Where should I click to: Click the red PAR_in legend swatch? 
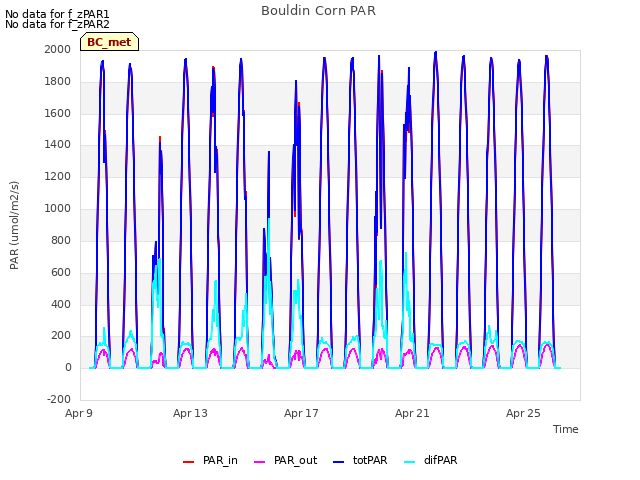tap(188, 462)
